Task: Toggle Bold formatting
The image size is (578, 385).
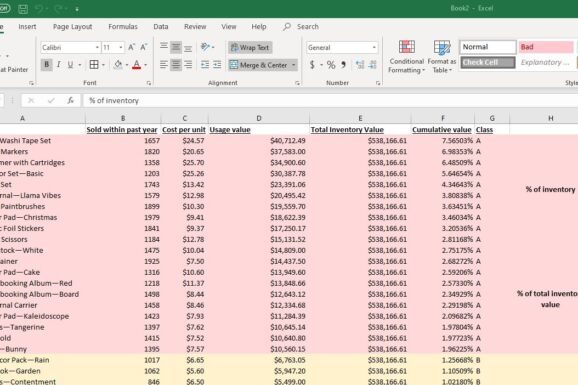Action: coord(46,65)
